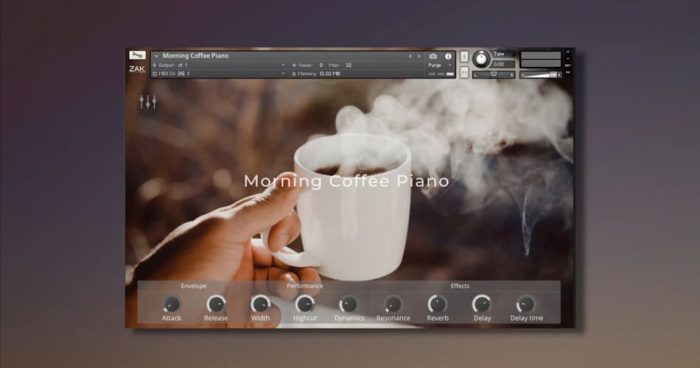Click the ZAK logo
The height and width of the screenshot is (368, 700).
point(137,69)
